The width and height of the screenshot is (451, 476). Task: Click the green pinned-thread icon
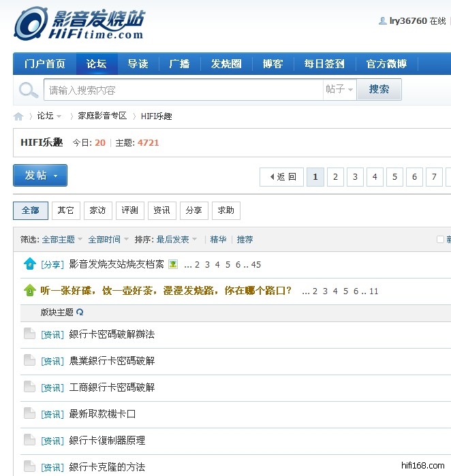coord(29,291)
